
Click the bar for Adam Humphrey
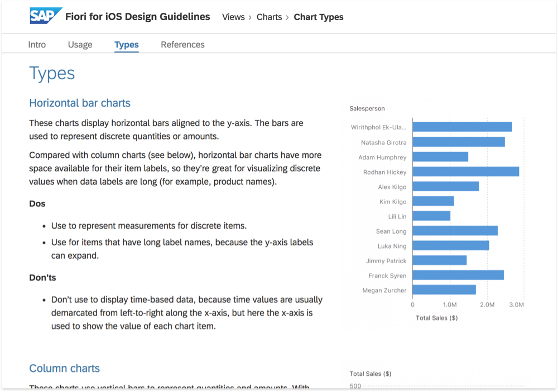(441, 157)
